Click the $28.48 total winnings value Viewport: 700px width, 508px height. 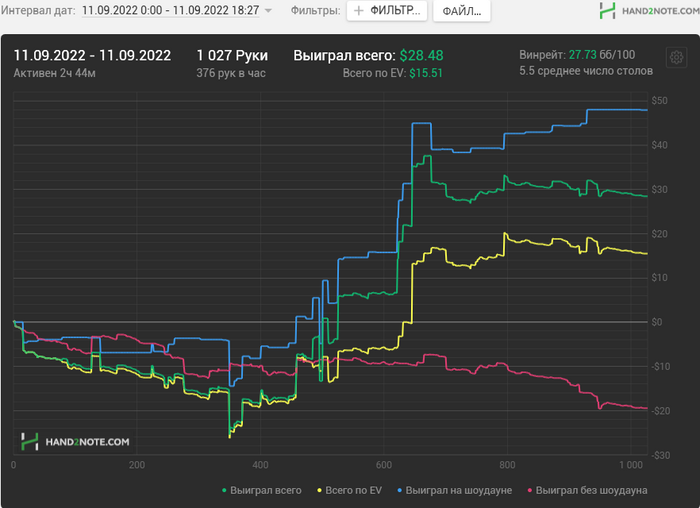point(421,55)
